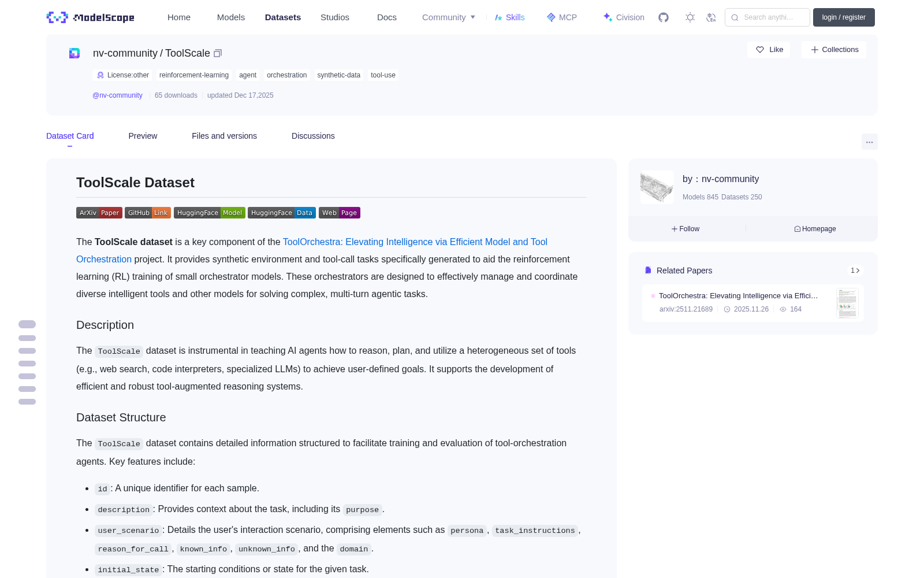The height and width of the screenshot is (578, 924).
Task: Select the Dataset Card tab
Action: [70, 136]
